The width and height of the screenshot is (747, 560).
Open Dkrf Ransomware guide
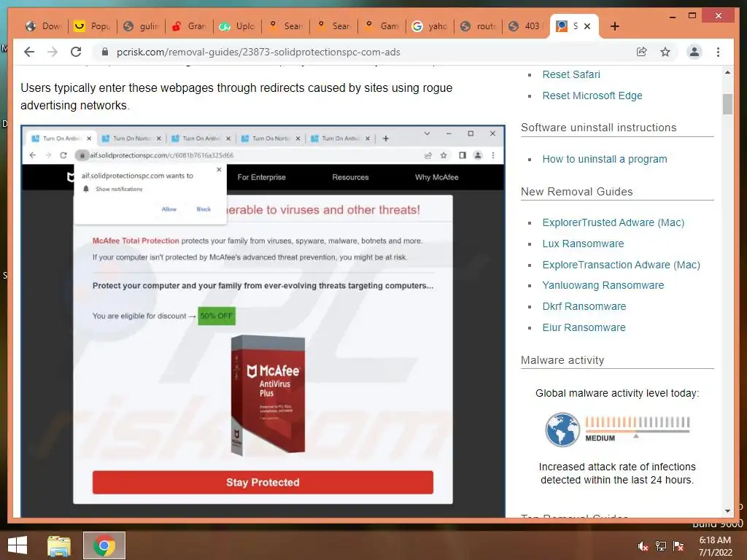click(x=584, y=306)
